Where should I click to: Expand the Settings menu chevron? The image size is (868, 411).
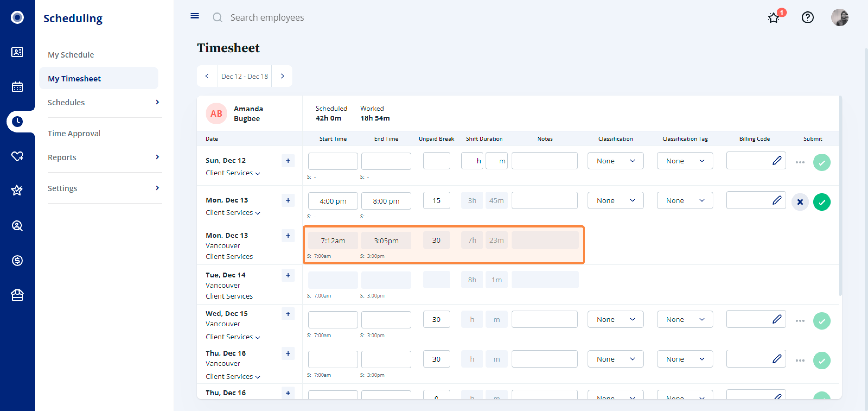pyautogui.click(x=157, y=188)
